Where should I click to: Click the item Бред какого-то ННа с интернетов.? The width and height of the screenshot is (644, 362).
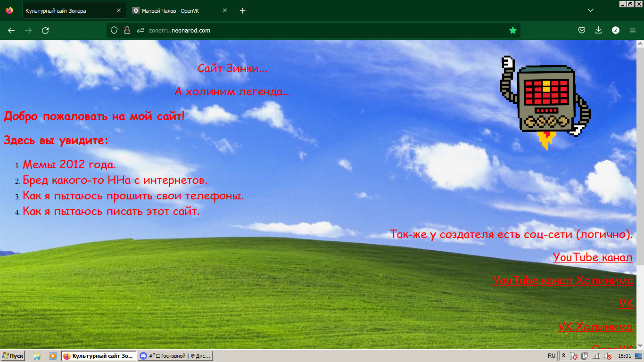(x=115, y=180)
